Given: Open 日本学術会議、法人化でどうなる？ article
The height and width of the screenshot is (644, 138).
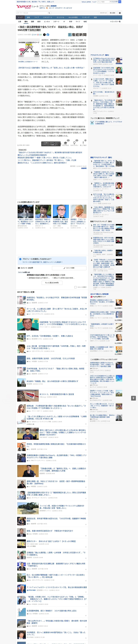Looking at the screenshot, I should [x=56, y=370].
